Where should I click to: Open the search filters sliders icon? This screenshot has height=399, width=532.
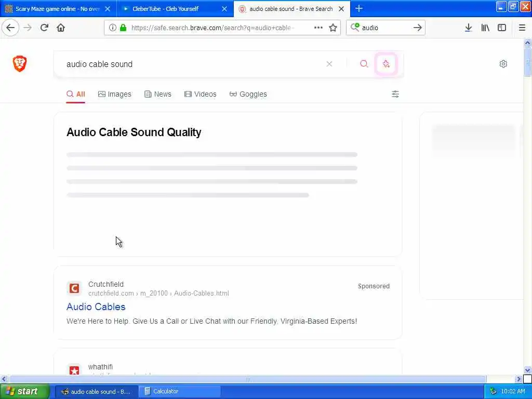[x=395, y=94]
